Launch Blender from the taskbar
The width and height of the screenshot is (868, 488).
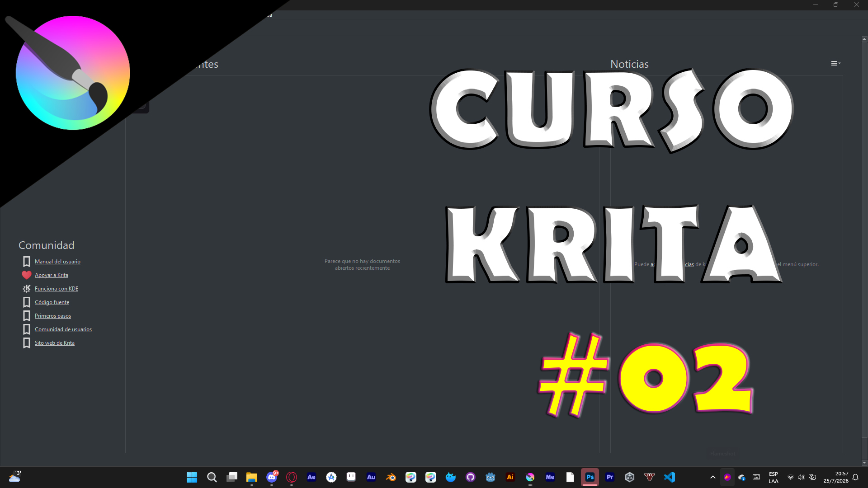tap(391, 477)
